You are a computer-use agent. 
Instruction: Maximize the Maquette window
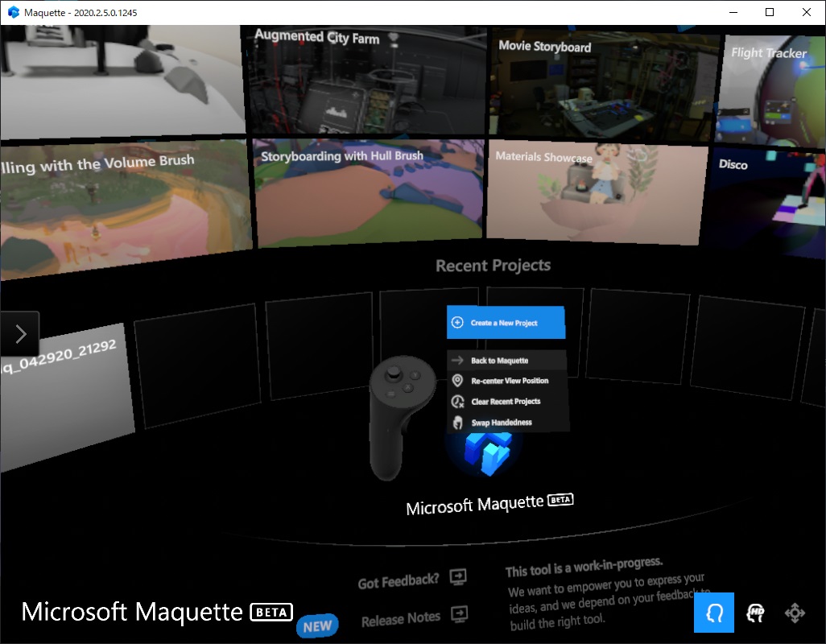coord(770,12)
